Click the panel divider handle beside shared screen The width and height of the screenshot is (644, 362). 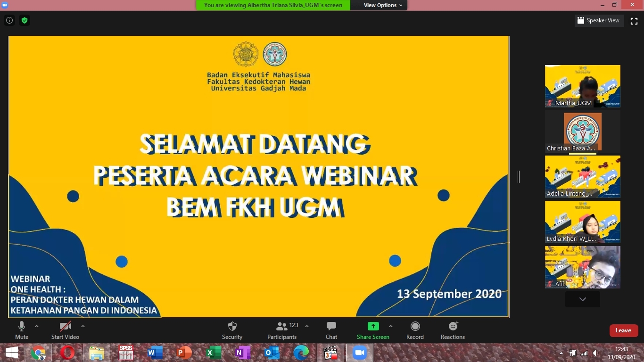519,176
